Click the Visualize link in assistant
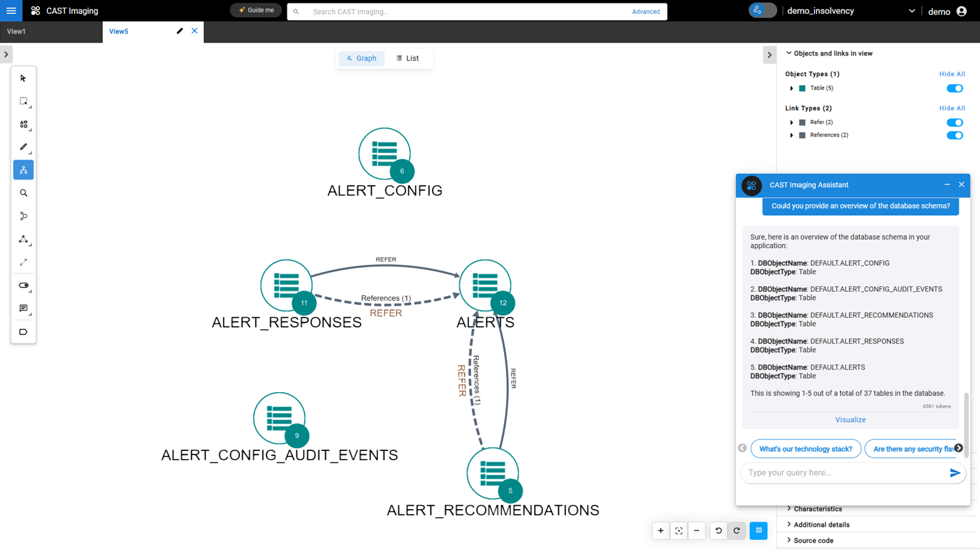 coord(850,420)
